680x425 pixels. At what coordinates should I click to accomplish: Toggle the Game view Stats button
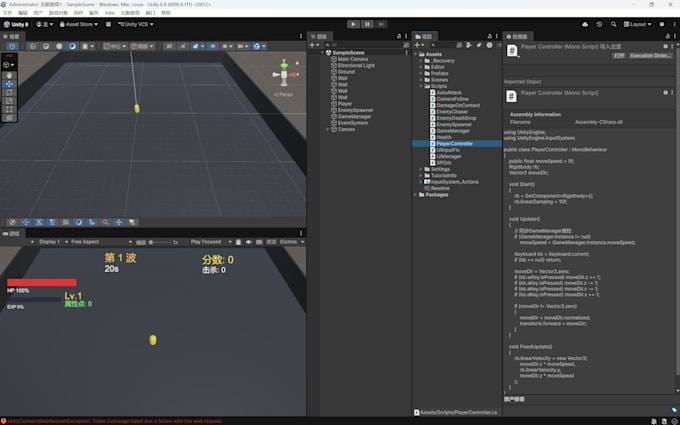(x=271, y=242)
